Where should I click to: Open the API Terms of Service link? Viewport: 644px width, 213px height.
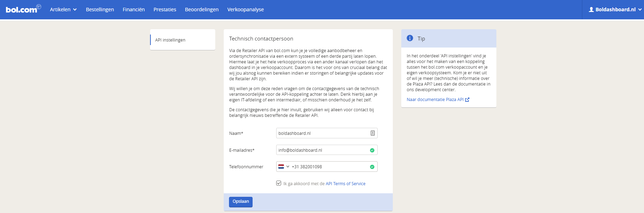345,184
